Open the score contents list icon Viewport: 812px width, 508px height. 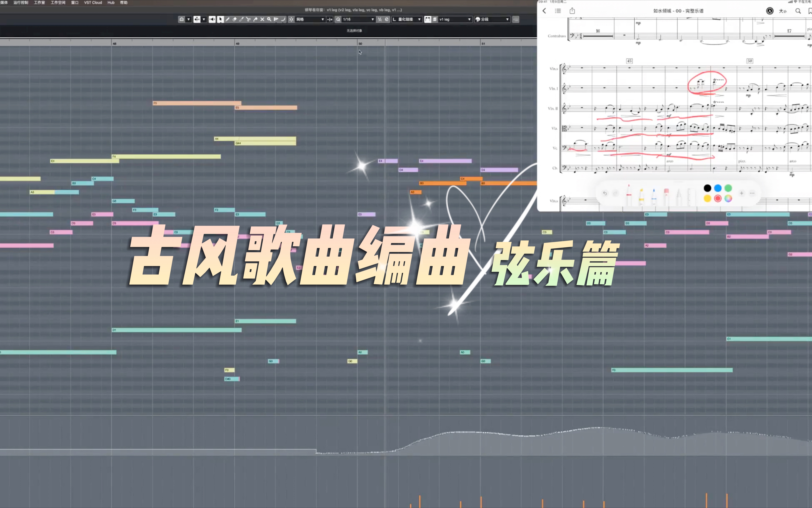point(558,11)
